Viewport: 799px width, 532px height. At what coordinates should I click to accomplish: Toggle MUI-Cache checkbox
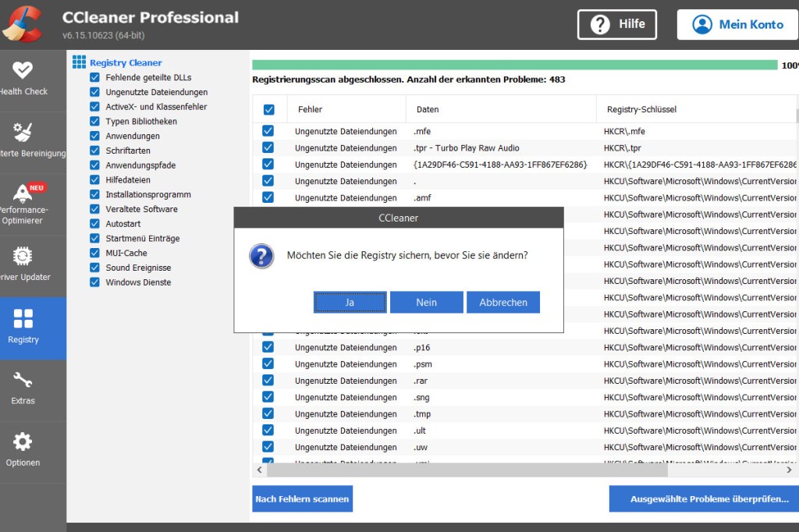point(94,253)
